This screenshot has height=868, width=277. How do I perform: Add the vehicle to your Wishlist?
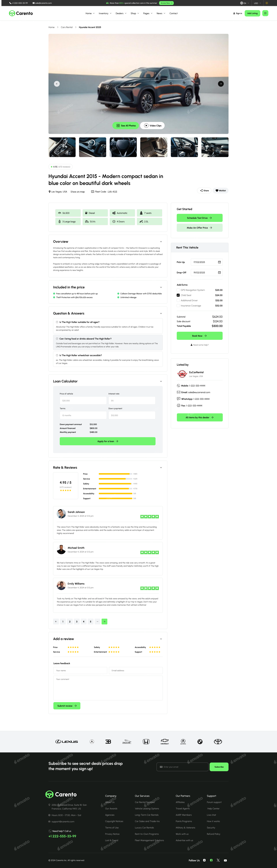(220, 190)
